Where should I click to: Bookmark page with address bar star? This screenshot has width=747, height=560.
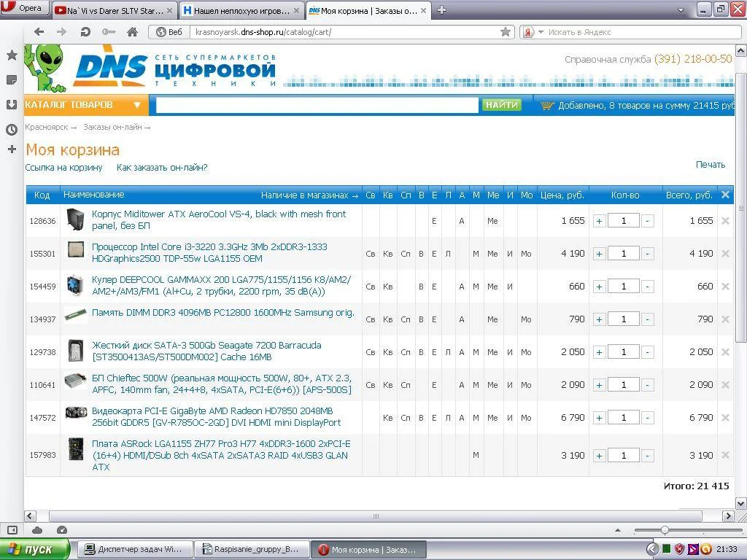point(506,32)
